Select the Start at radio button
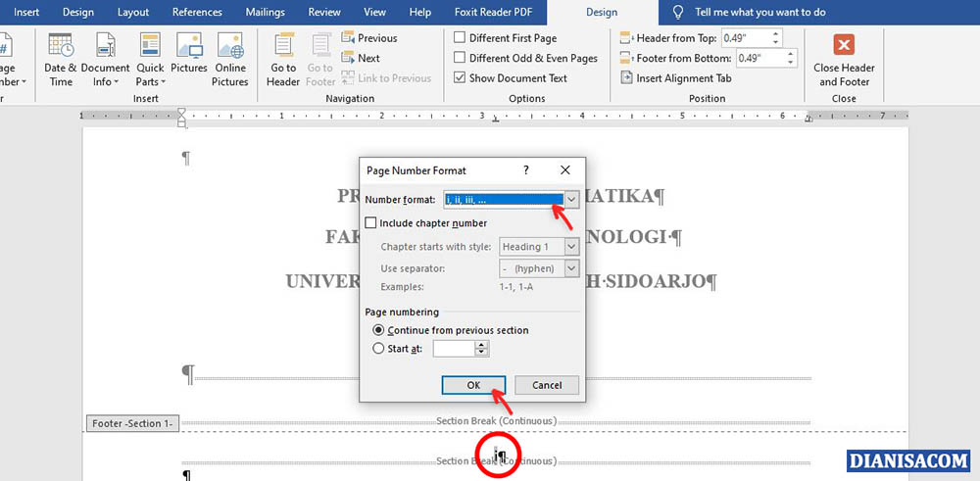The image size is (980, 481). coord(379,348)
